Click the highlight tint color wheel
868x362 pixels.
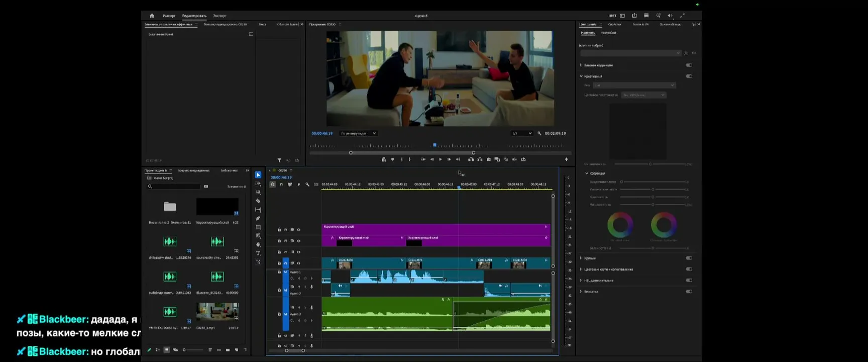pyautogui.click(x=664, y=225)
